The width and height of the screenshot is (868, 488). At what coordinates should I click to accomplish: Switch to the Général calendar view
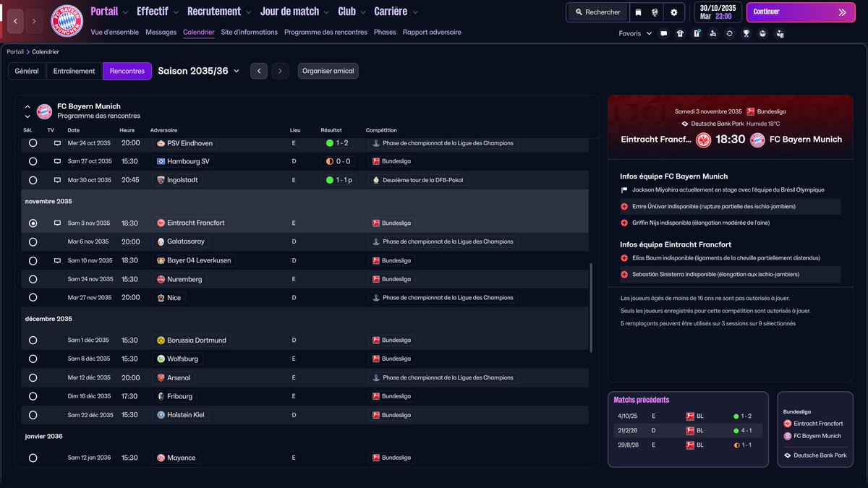(27, 71)
